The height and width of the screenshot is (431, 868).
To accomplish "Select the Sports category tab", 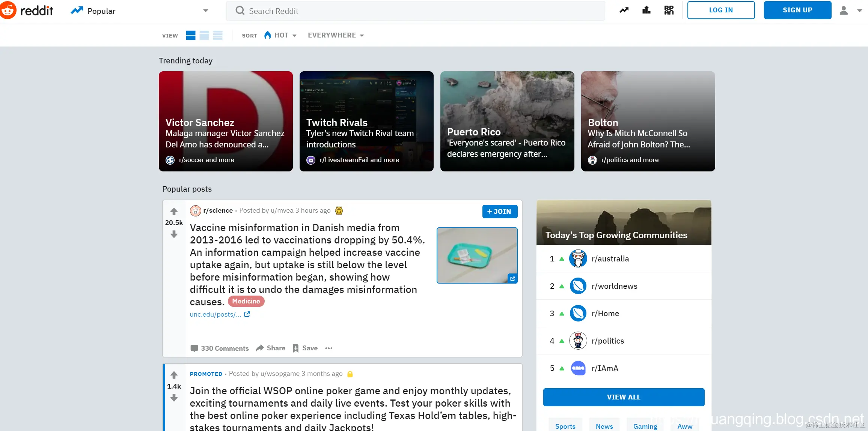I will click(x=565, y=426).
